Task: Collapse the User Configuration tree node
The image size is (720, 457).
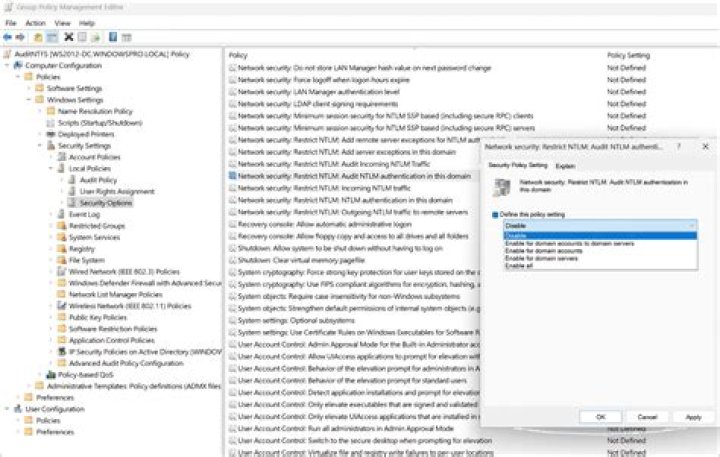Action: click(x=7, y=409)
